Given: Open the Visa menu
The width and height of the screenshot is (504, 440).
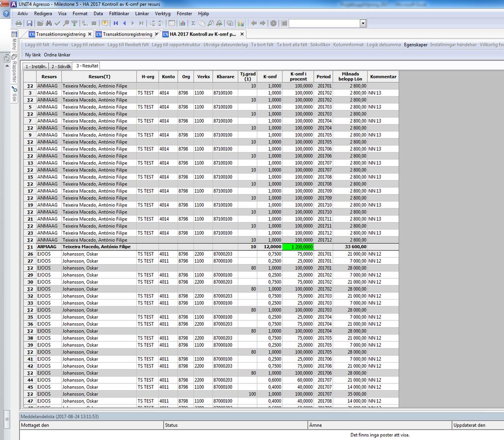Looking at the screenshot, I should coord(63,13).
